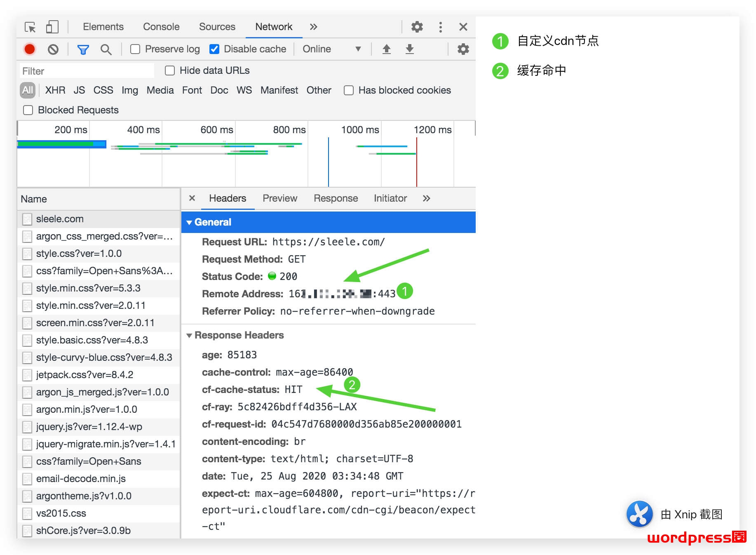This screenshot has width=756, height=555.
Task: Switch to the Sources tab
Action: [x=217, y=27]
